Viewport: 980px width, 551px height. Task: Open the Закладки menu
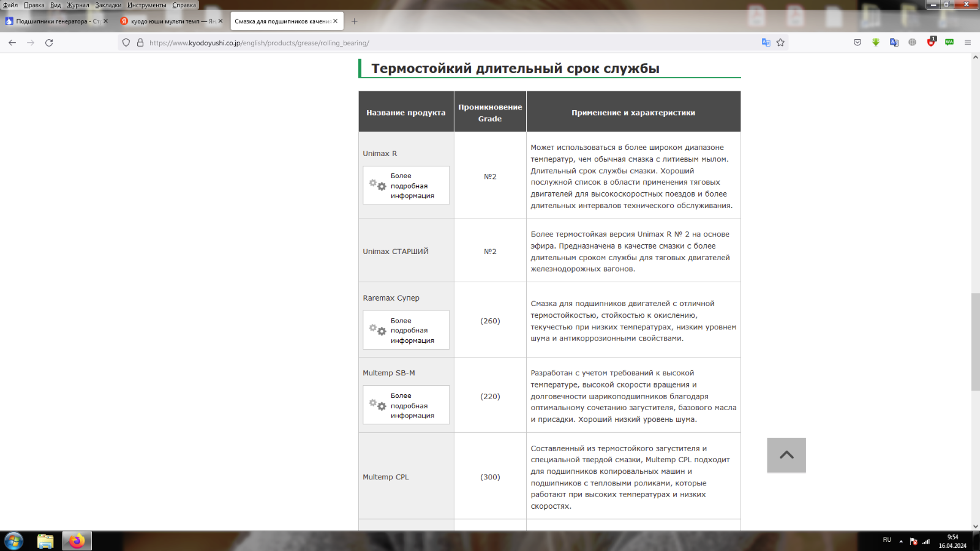pos(108,5)
